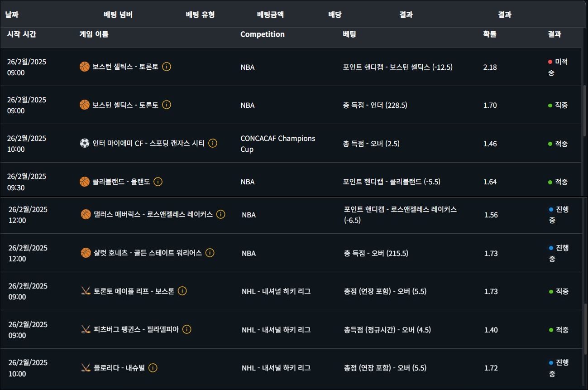Show info for 댈러스 매버릭스 - 로스앤젤레스 레이커스
Image resolution: width=588 pixels, height=390 pixels.
(x=221, y=214)
